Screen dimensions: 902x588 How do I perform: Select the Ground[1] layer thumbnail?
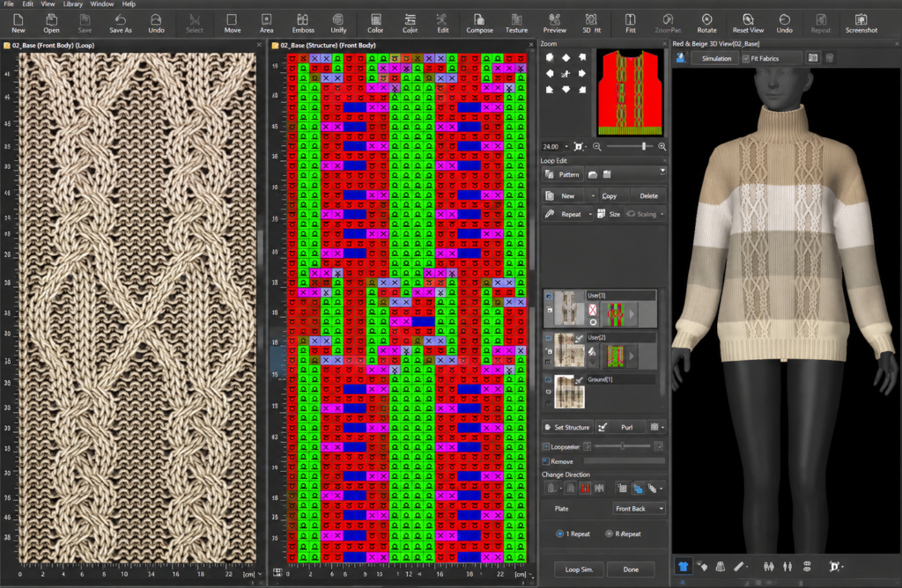coord(569,392)
